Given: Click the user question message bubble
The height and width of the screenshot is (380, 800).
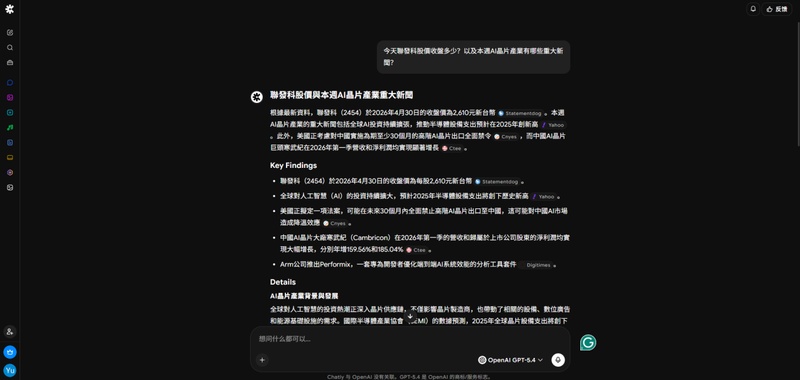Looking at the screenshot, I should [473, 57].
